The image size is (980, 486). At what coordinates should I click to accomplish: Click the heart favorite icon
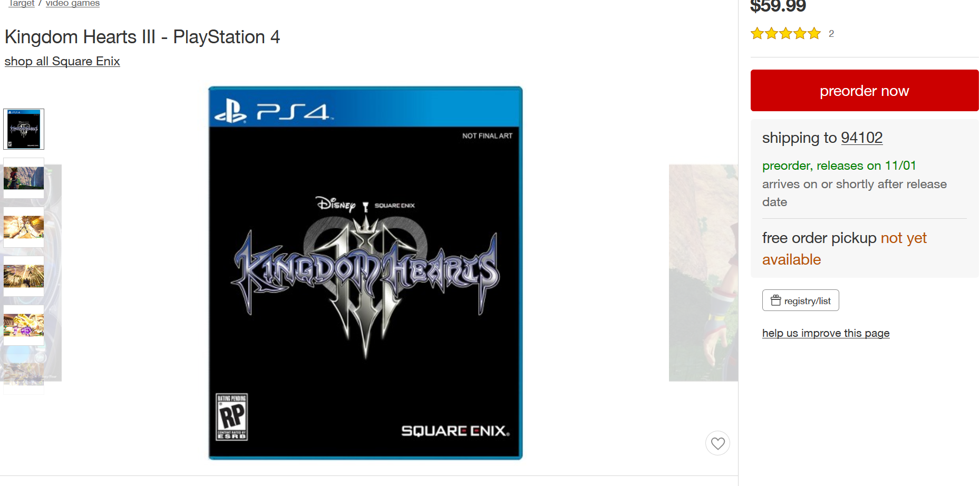click(x=717, y=443)
